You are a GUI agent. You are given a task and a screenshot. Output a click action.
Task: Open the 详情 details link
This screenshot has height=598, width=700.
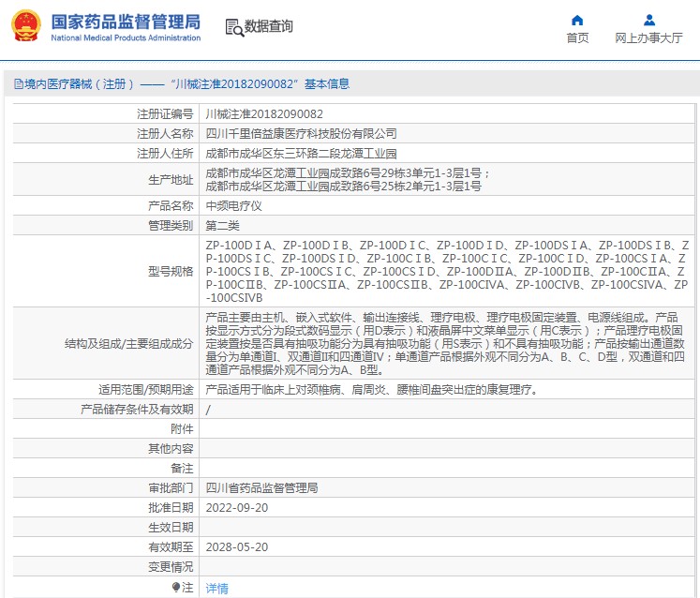216,589
